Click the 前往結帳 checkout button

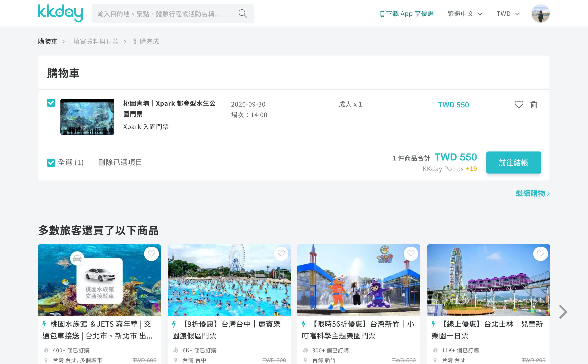(x=513, y=163)
